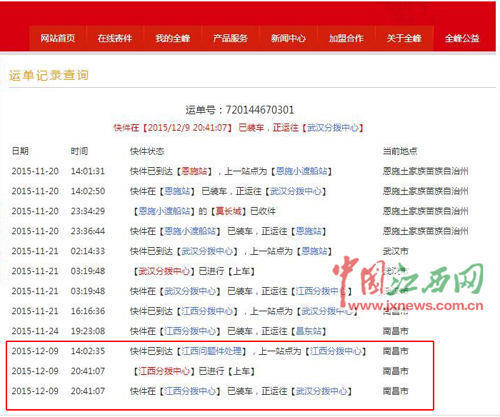
Task: Open the 我的全峰 menu item
Action: click(173, 38)
